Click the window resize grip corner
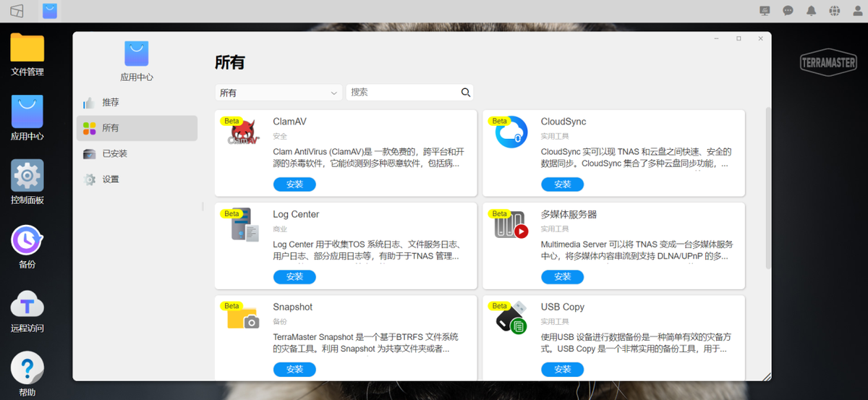This screenshot has width=868, height=400. [767, 376]
